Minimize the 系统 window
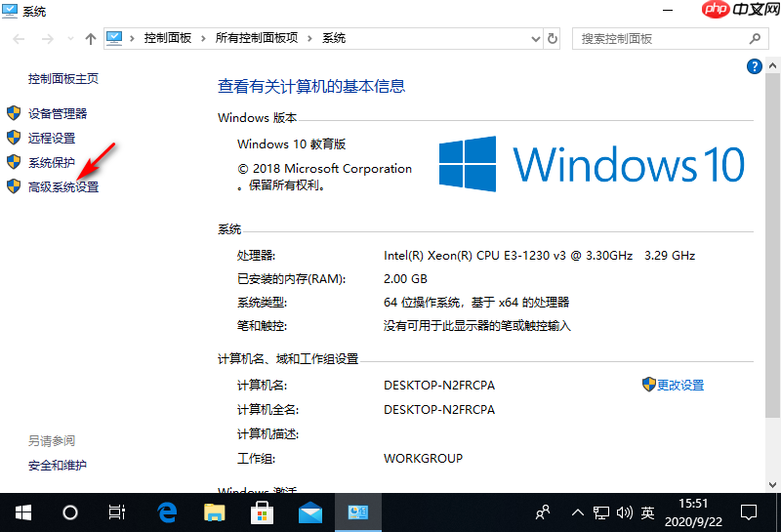Viewport: 781px width, 532px height. (668, 10)
